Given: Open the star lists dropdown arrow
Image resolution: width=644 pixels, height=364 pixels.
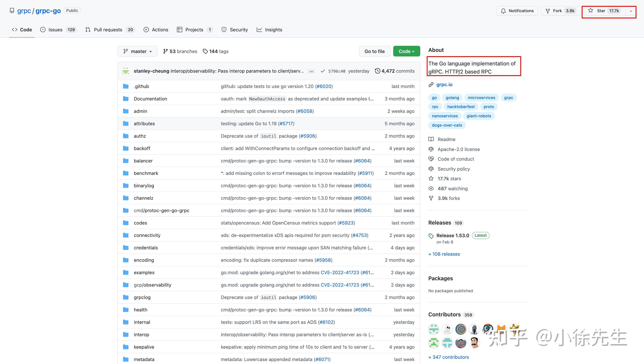Looking at the screenshot, I should pos(630,11).
